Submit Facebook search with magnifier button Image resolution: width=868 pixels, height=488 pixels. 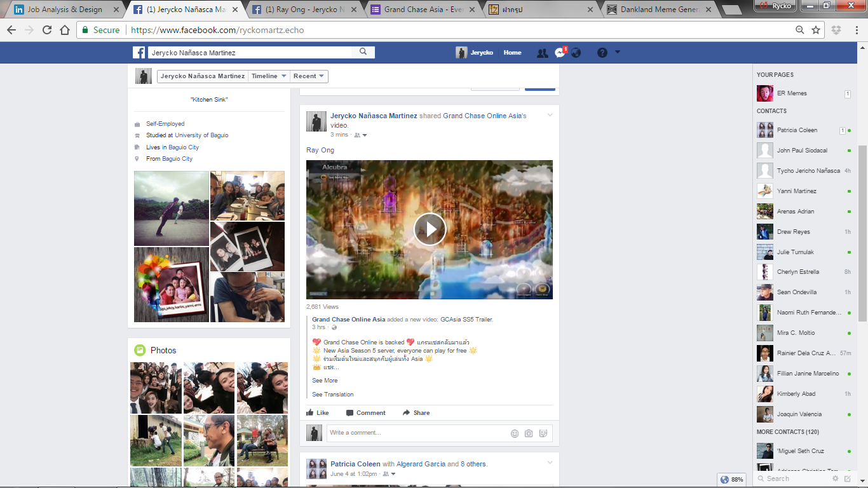click(363, 53)
